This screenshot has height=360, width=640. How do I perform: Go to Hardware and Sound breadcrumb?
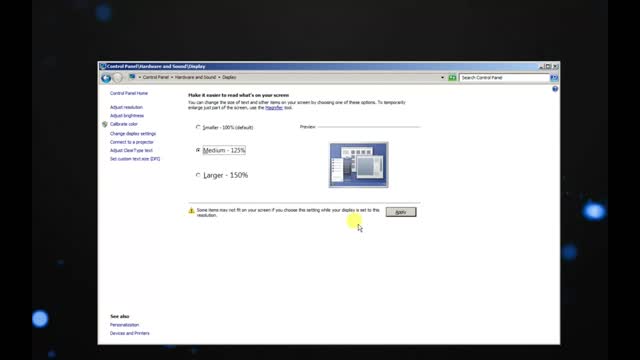(x=196, y=77)
